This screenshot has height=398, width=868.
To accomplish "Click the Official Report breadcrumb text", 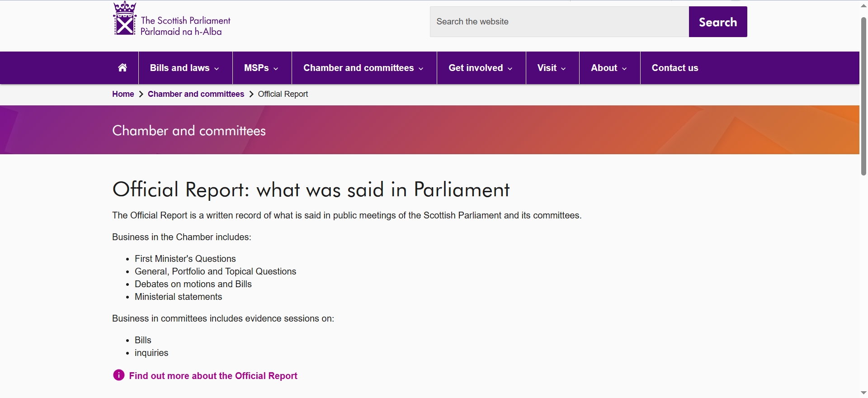I will tap(283, 94).
